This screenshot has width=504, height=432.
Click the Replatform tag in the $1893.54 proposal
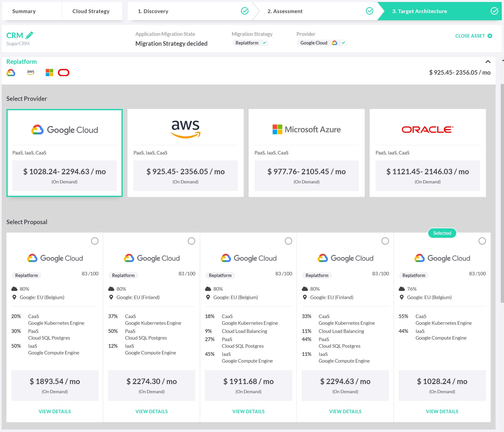(x=26, y=275)
